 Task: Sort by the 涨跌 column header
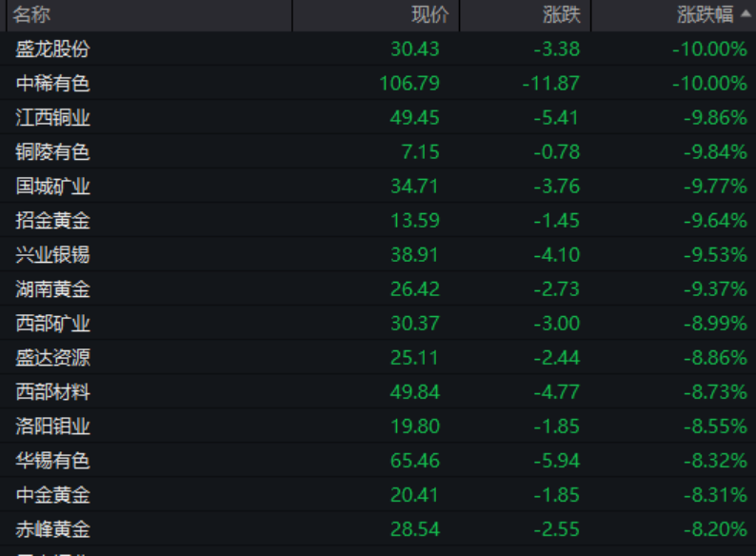(x=526, y=15)
